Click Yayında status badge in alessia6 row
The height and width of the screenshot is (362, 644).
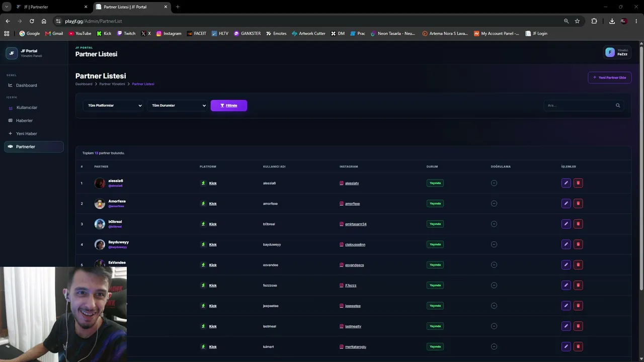click(x=435, y=183)
